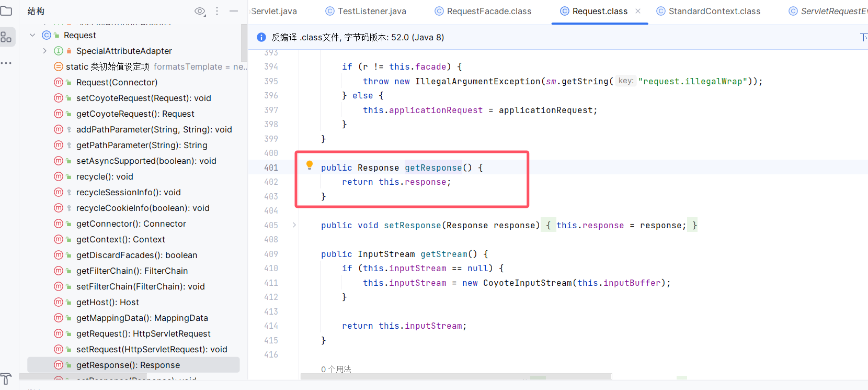Switch to the TestListener.java tab

coord(366,11)
